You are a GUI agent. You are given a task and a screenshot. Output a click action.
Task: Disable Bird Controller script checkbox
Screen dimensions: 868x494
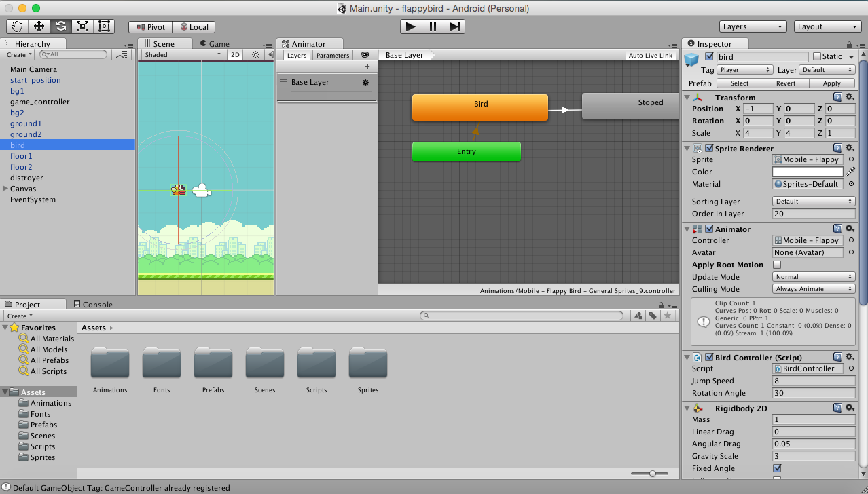pyautogui.click(x=710, y=357)
